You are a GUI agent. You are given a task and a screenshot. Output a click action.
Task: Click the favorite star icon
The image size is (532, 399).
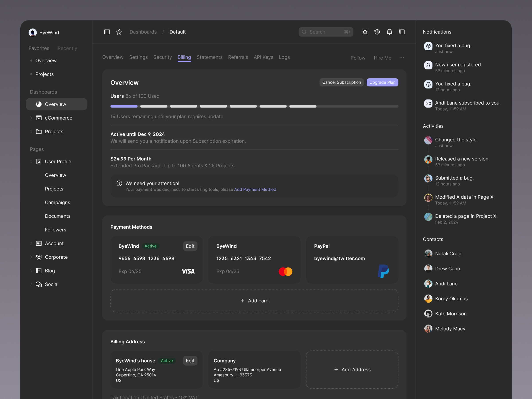click(119, 32)
